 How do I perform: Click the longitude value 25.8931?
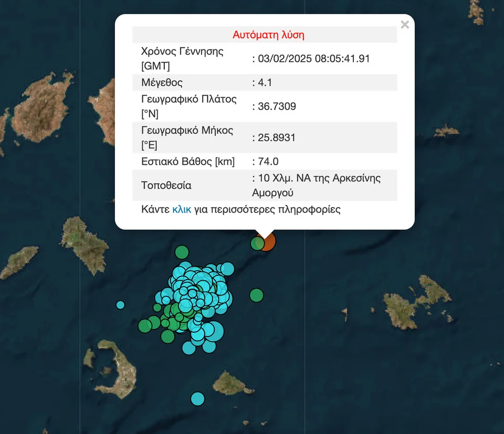click(x=276, y=137)
